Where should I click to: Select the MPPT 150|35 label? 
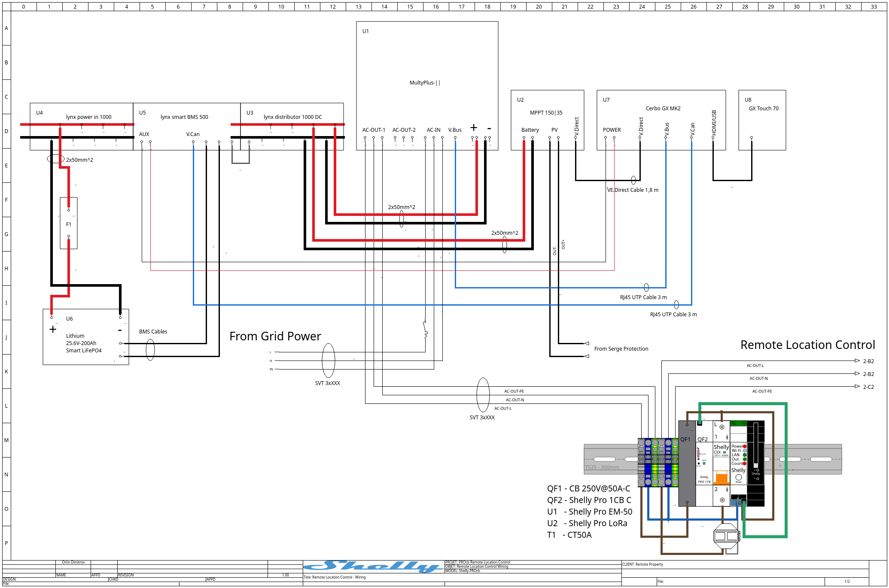coord(546,113)
